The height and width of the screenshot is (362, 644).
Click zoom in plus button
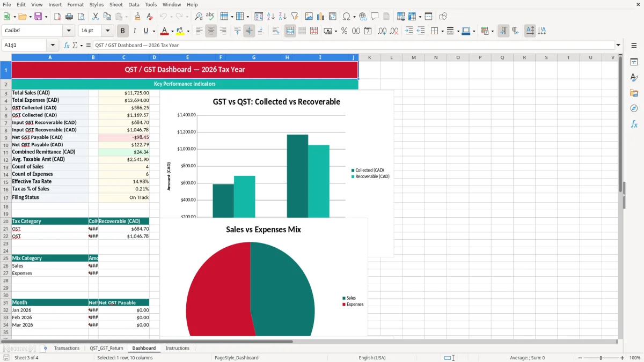(623, 358)
